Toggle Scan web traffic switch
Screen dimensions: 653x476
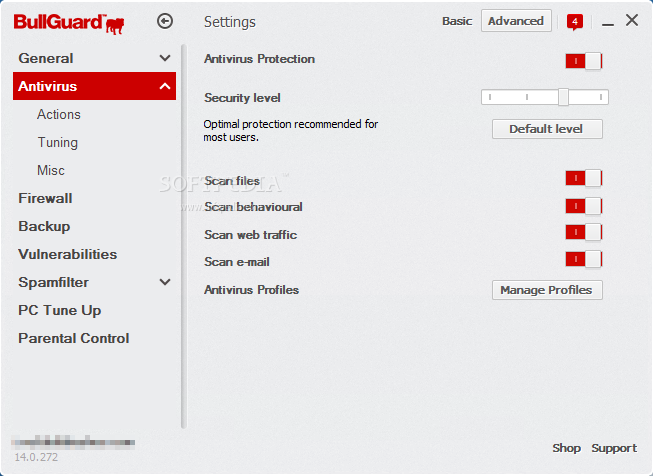(x=583, y=232)
